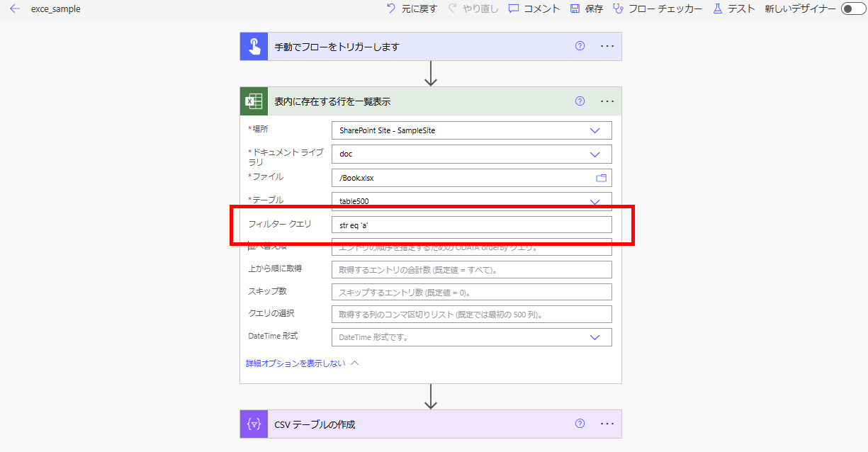Open the file picker for ファイル
Viewport: 868px width, 452px height.
(x=602, y=177)
